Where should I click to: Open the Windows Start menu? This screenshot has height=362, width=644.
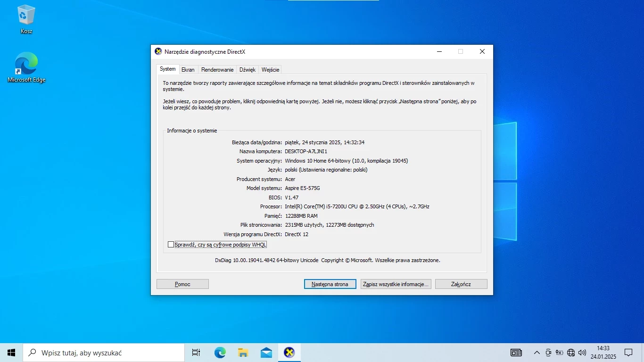click(x=11, y=353)
